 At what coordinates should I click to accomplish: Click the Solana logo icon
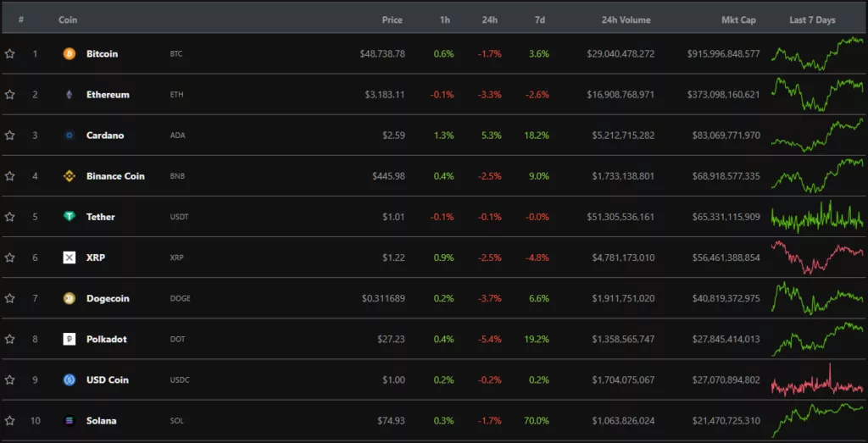click(x=70, y=421)
